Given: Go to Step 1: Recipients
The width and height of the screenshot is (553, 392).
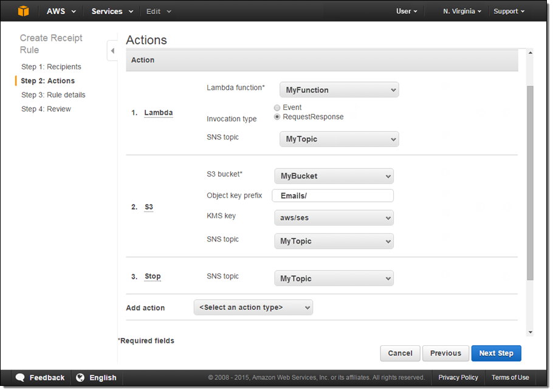Looking at the screenshot, I should pos(51,67).
